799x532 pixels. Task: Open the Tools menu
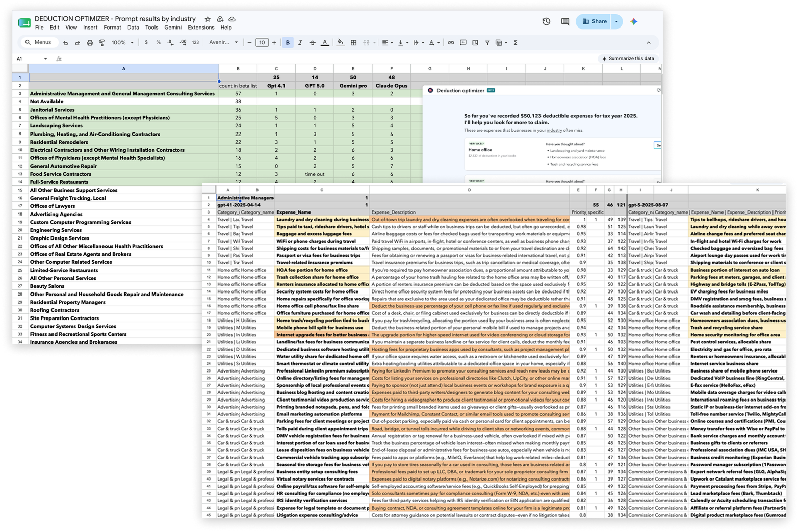pyautogui.click(x=151, y=28)
